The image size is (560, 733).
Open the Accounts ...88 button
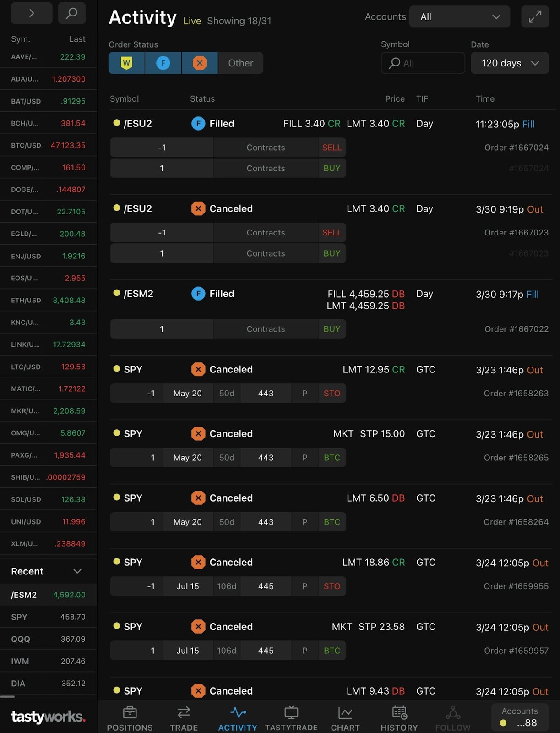pos(519,717)
